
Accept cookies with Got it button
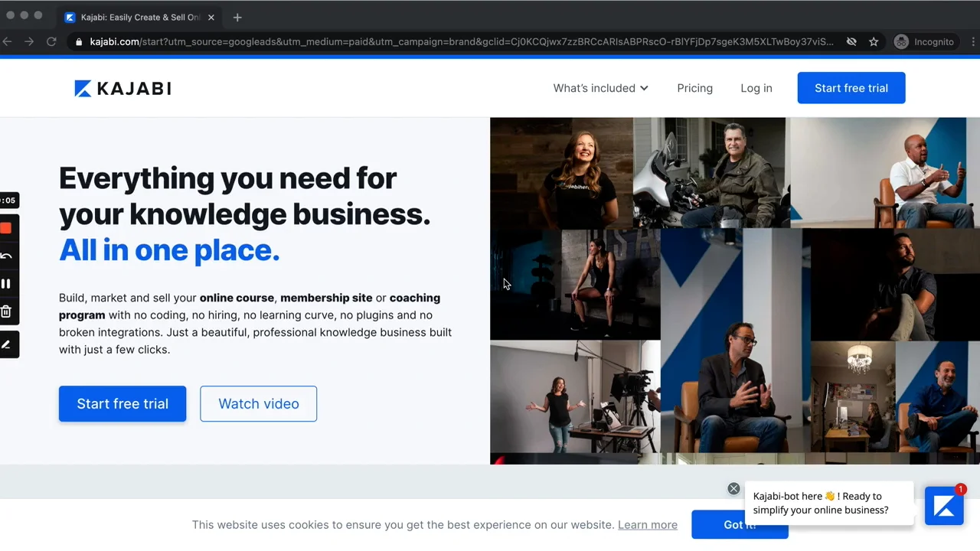(740, 524)
